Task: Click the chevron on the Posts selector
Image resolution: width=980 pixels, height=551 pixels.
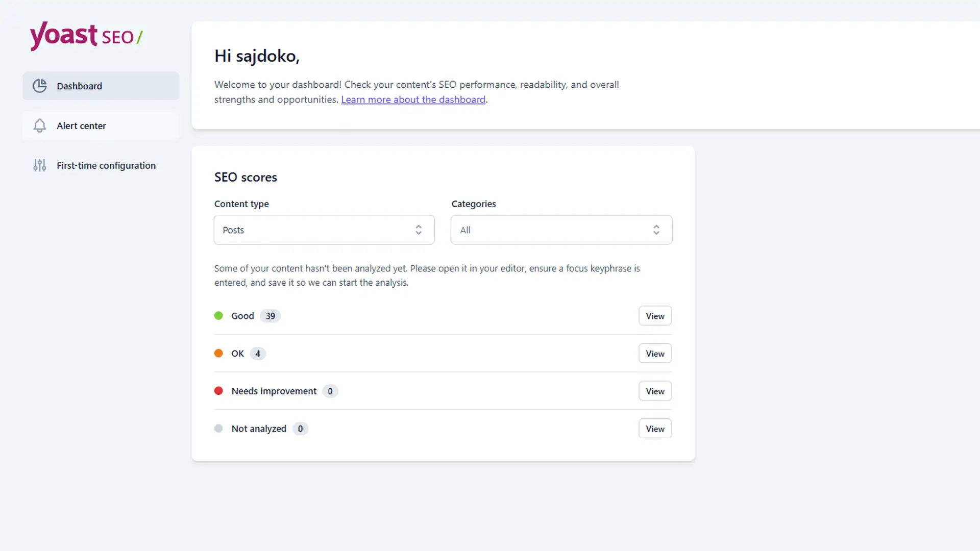Action: tap(419, 230)
